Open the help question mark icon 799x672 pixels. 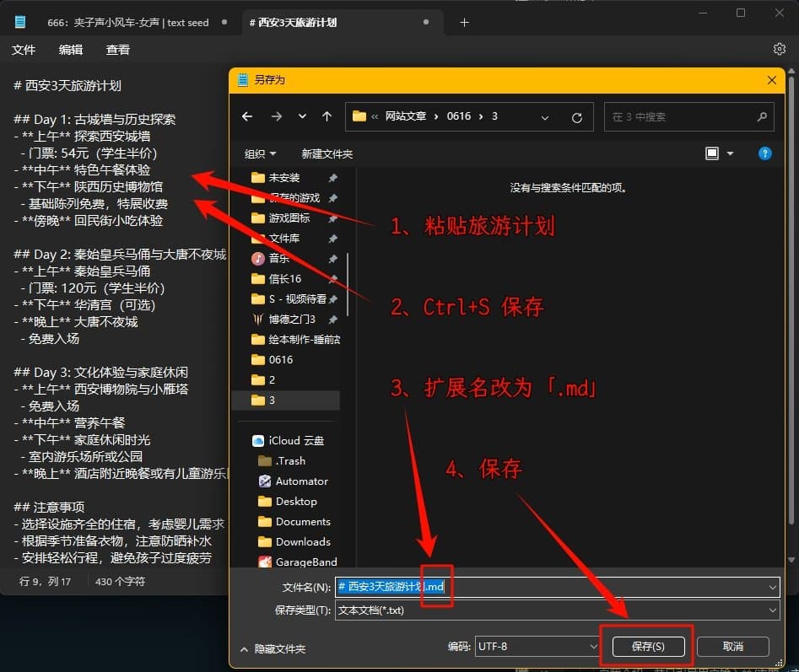tap(764, 153)
